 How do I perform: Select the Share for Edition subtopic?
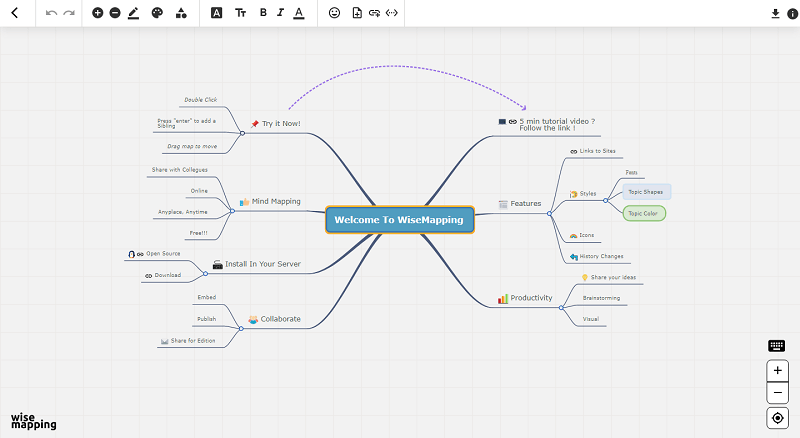pos(193,340)
